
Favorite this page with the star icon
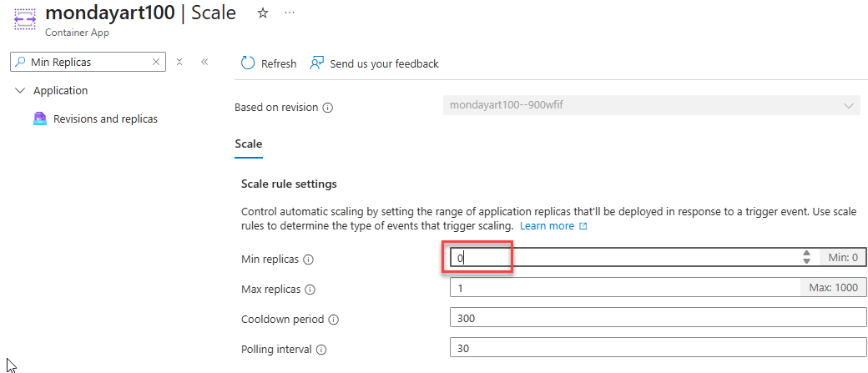(x=263, y=13)
